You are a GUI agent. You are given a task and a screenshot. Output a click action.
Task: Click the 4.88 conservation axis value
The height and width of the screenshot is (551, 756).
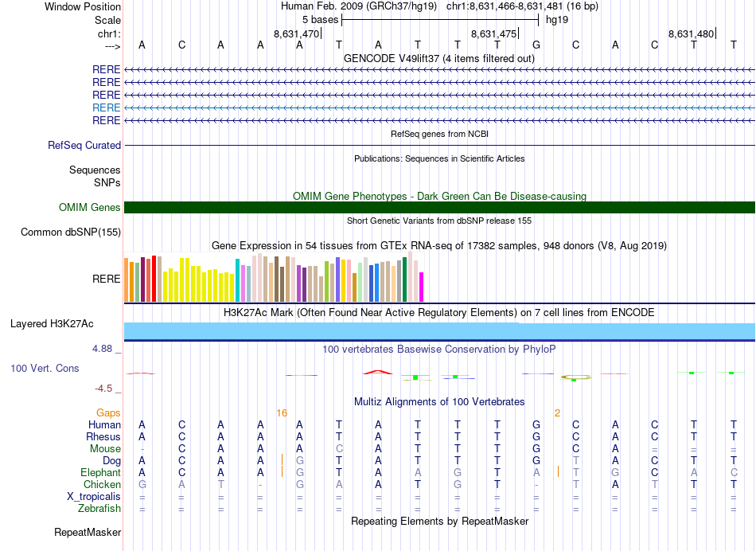click(x=102, y=348)
